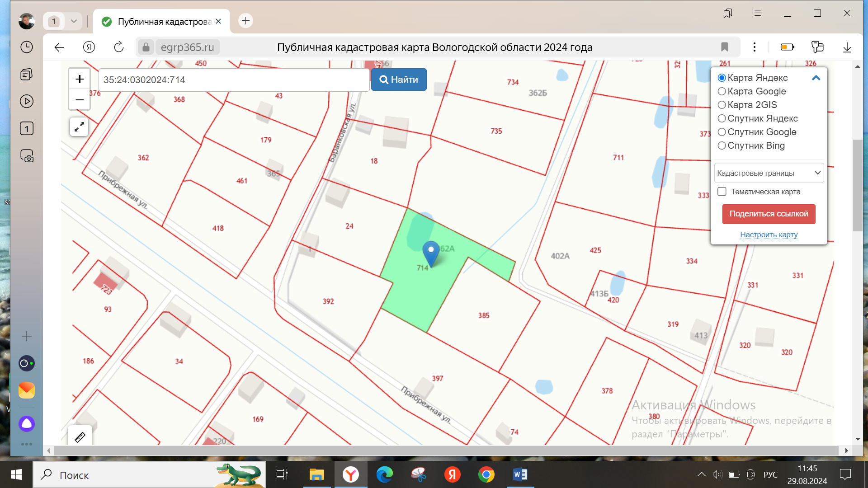Toggle fullscreen map mode icon
The height and width of the screenshot is (488, 868).
point(79,127)
